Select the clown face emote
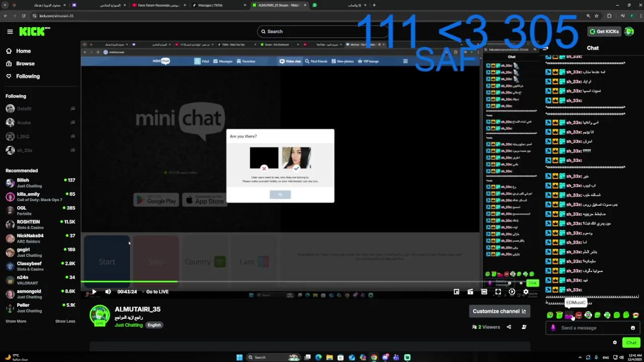 click(x=588, y=315)
